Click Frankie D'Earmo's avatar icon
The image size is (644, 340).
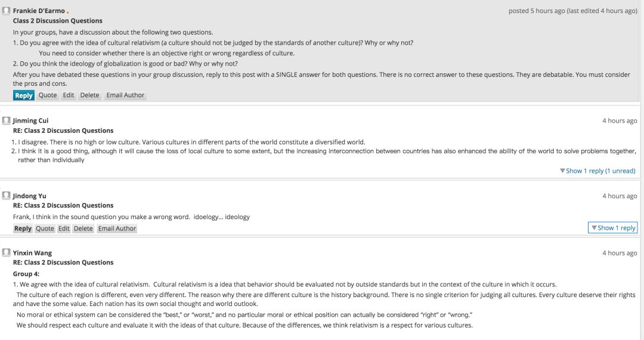tap(6, 11)
